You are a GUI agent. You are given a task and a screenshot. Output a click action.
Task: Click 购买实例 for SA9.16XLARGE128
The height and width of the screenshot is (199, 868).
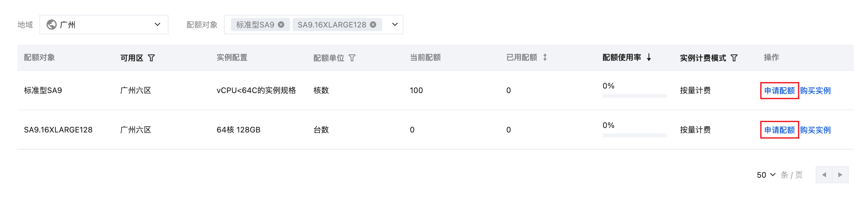coord(815,130)
